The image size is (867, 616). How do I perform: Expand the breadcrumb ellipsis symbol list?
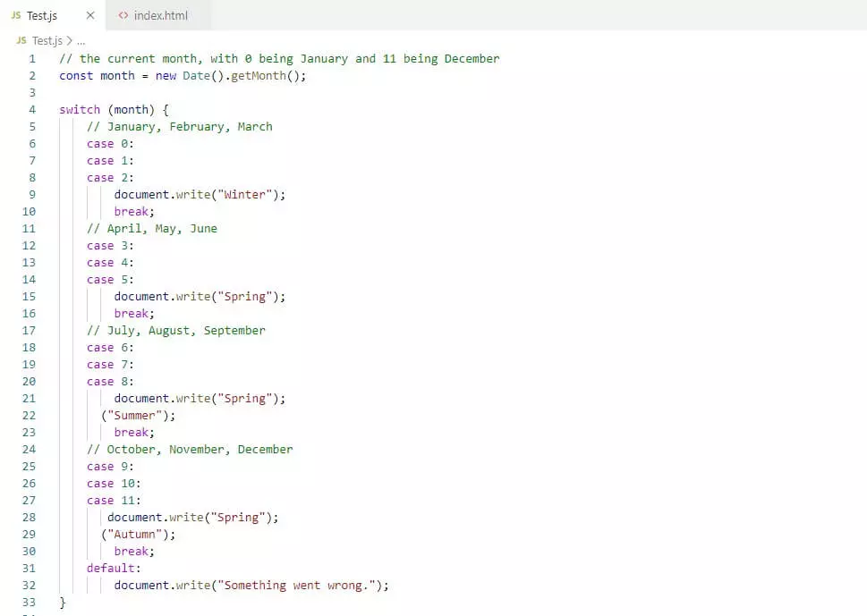coord(81,40)
